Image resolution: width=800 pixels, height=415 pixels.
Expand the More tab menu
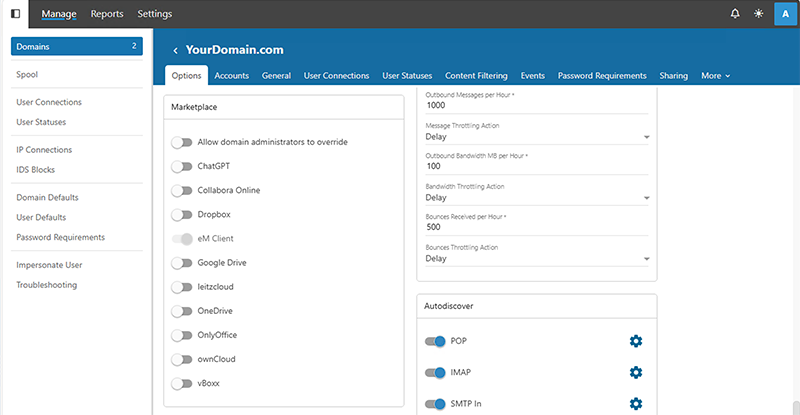coord(715,76)
